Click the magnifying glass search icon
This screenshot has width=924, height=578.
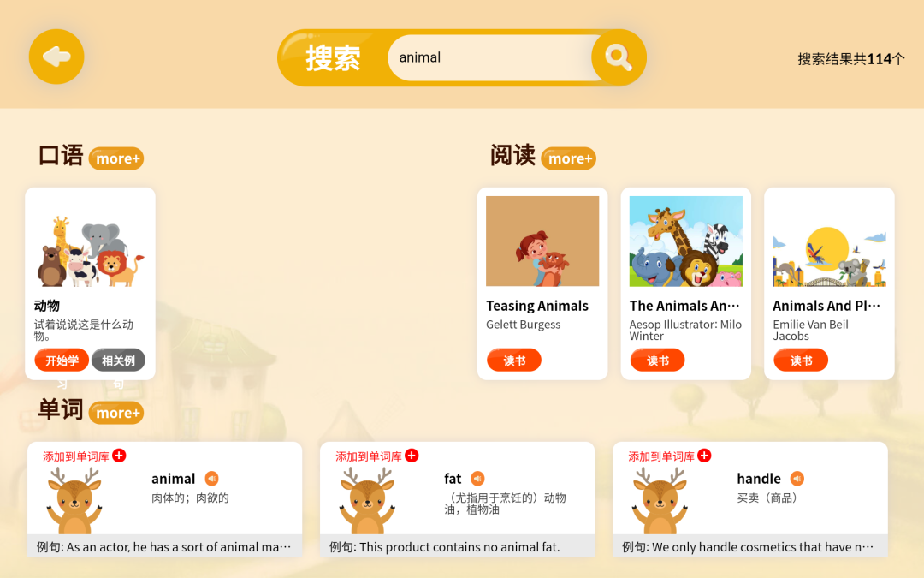(619, 57)
